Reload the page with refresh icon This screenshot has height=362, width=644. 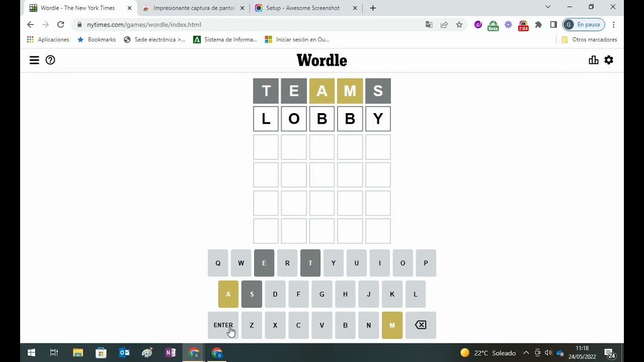(x=60, y=25)
